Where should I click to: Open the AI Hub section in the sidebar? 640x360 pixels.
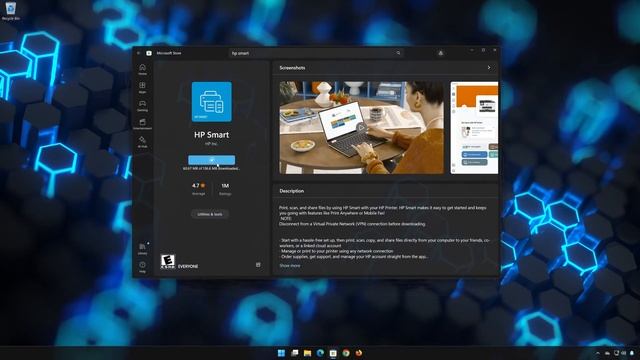coord(142,142)
